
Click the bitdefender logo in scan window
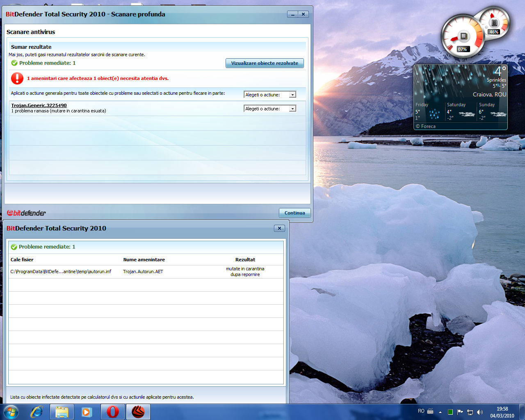tap(26, 213)
